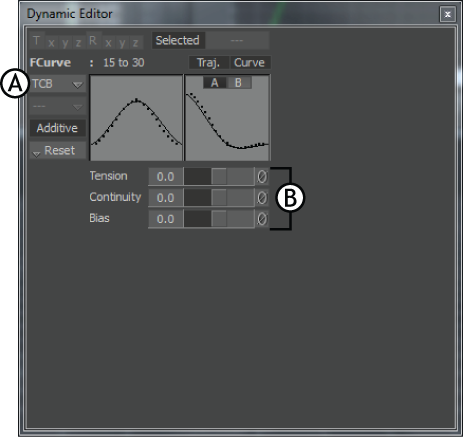Toggle the T translation channel button

pyautogui.click(x=37, y=41)
